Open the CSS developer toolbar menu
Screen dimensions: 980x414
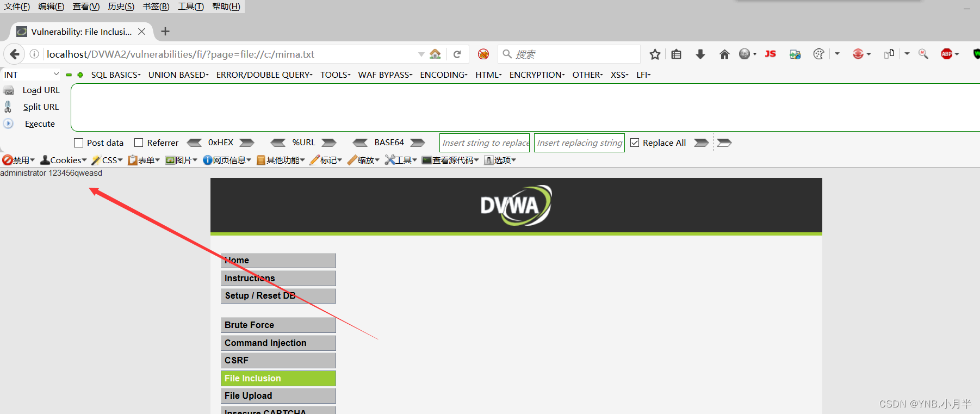(x=107, y=160)
